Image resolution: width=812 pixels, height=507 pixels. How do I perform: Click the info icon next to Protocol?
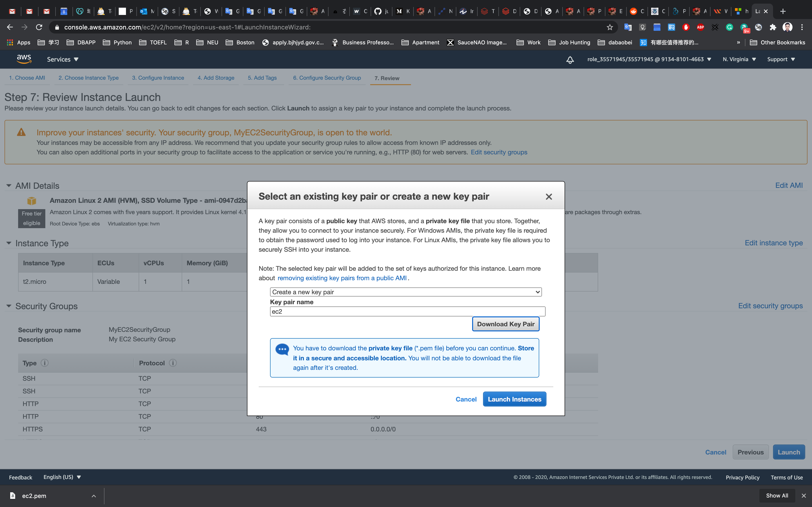173,363
